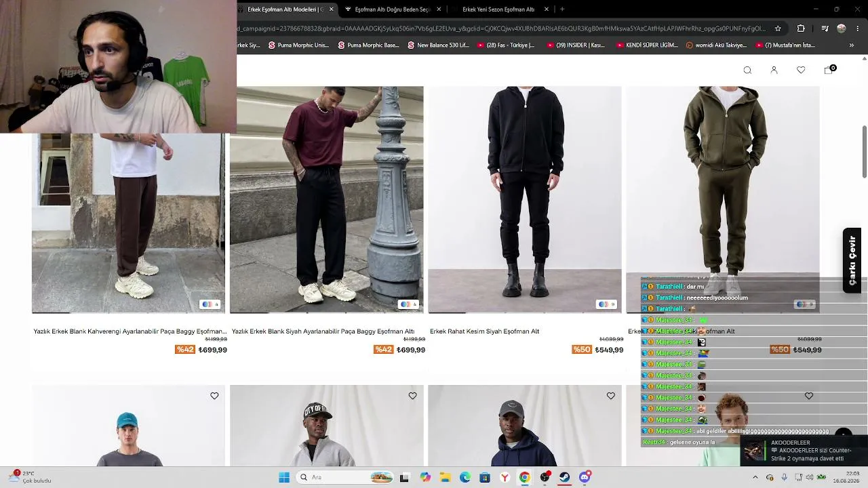
Task: Open the black hoodie set product photo
Action: click(x=524, y=199)
